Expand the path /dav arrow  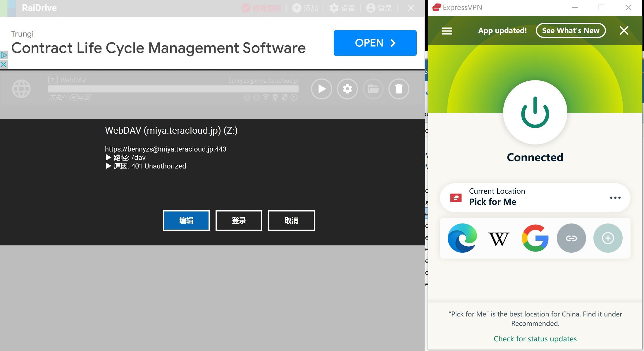pyautogui.click(x=108, y=157)
